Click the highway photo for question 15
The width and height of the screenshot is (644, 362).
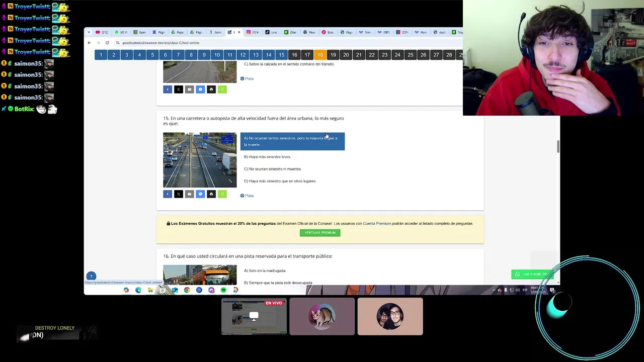coord(200,160)
